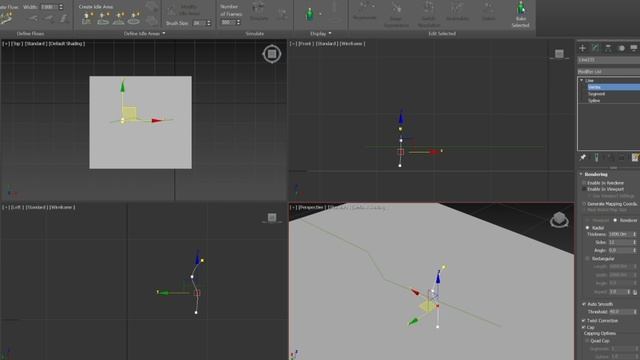
Task: Click the Threshold spinner arrows
Action: point(635,312)
